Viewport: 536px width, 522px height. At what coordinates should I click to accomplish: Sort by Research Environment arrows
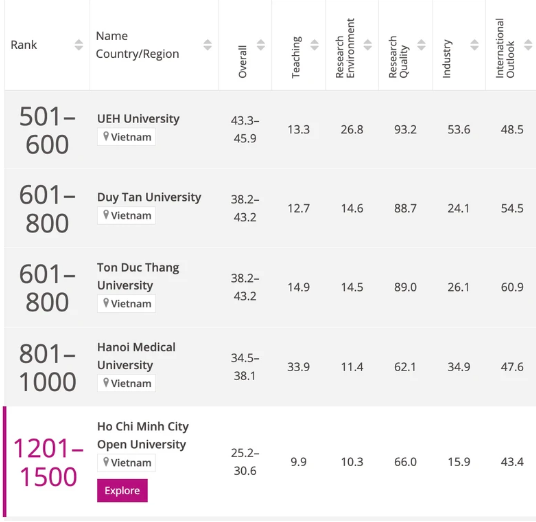pyautogui.click(x=368, y=45)
